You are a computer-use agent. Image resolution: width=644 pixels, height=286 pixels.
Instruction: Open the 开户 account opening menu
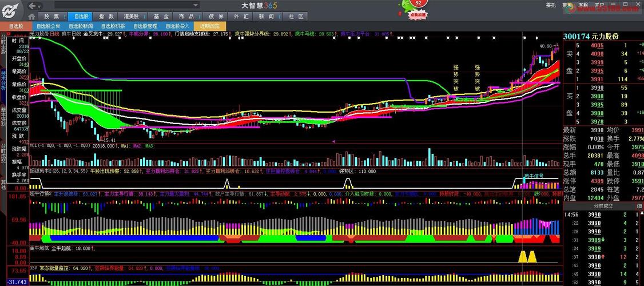tap(599, 5)
